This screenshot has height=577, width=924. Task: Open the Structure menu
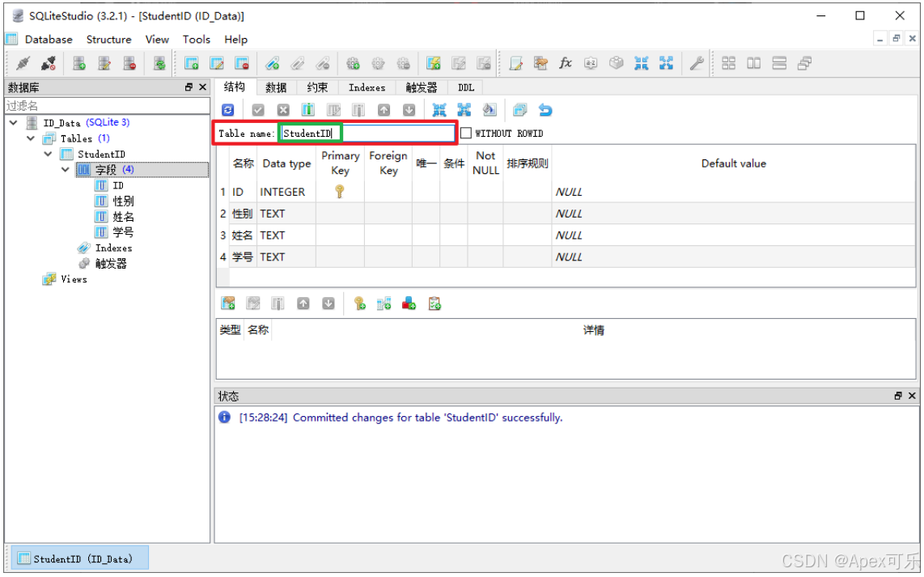tap(109, 40)
